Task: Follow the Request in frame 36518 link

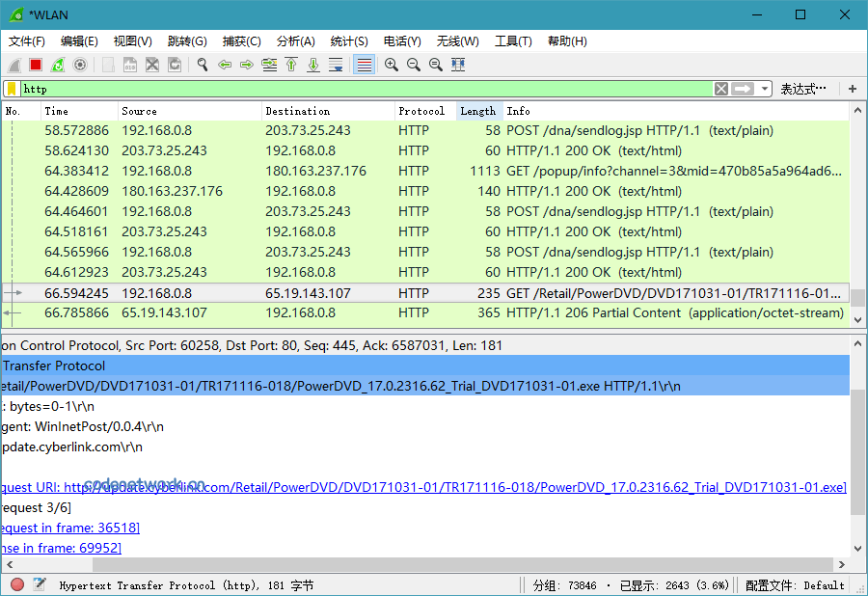Action: [69, 528]
